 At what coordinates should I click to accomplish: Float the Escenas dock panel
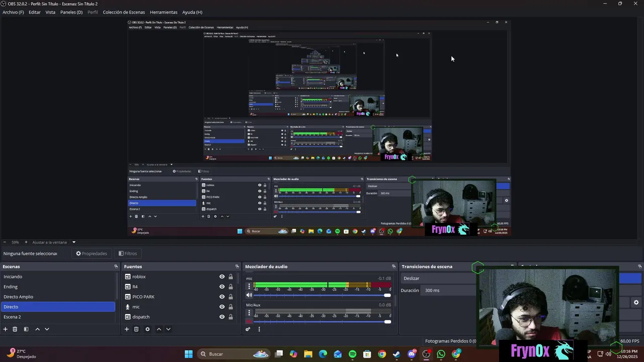pyautogui.click(x=116, y=266)
